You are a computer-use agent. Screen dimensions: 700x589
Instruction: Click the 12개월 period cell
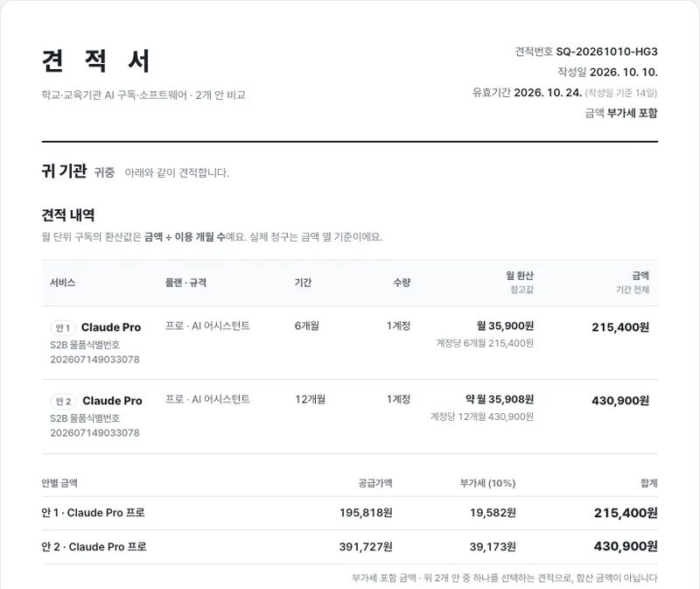click(311, 399)
